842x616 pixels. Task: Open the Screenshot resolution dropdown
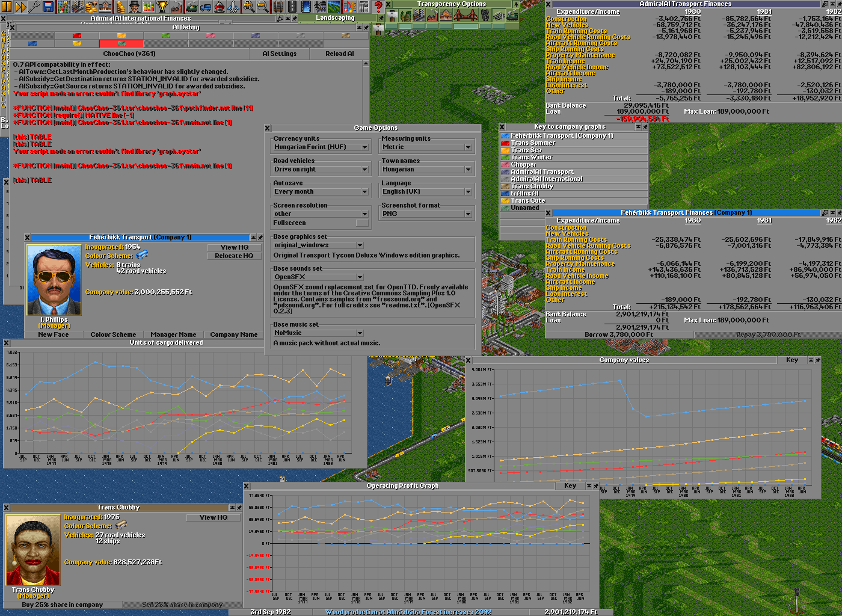click(x=321, y=214)
